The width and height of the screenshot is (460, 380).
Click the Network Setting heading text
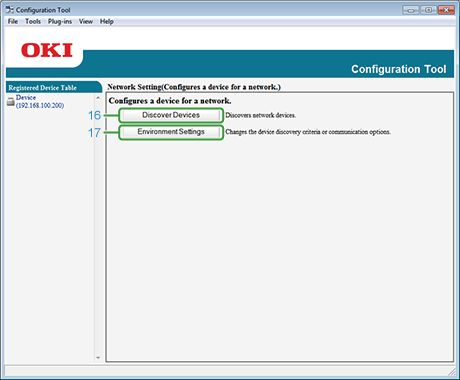pos(194,87)
